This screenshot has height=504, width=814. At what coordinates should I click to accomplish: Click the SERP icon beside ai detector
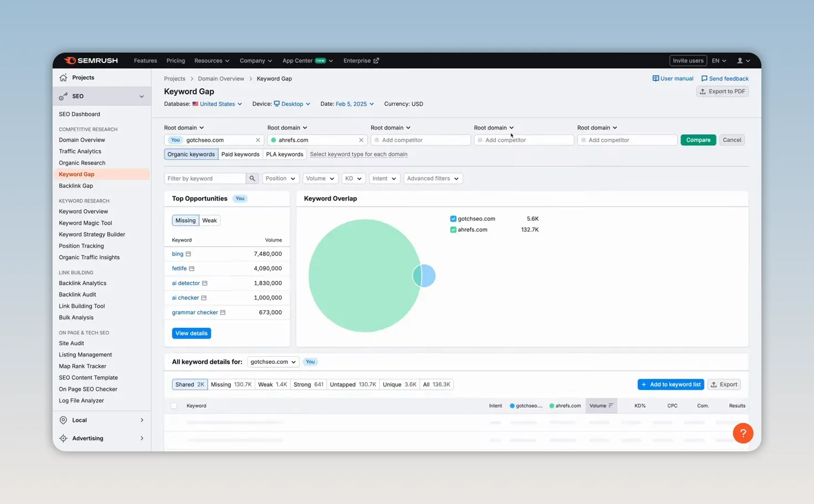click(x=205, y=284)
